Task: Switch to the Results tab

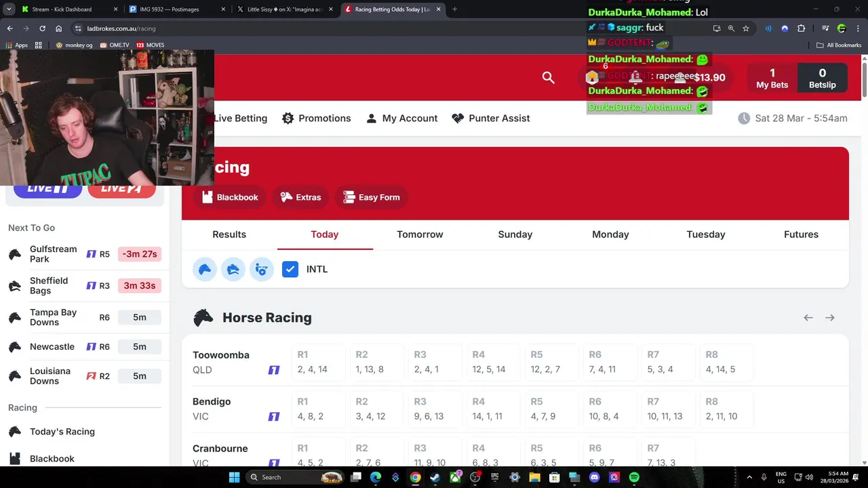Action: 229,235
